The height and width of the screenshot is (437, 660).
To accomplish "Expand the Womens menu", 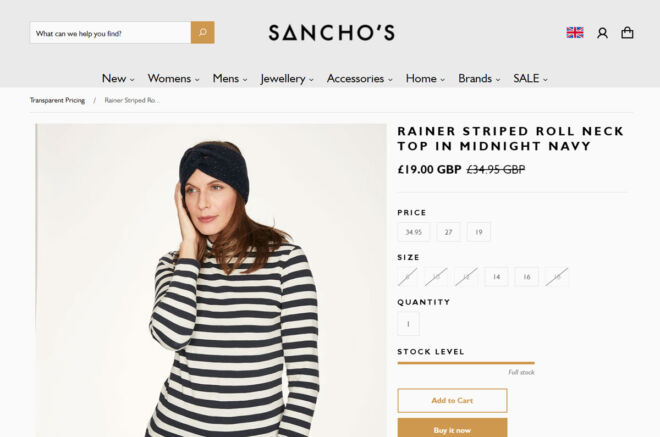I will (173, 79).
